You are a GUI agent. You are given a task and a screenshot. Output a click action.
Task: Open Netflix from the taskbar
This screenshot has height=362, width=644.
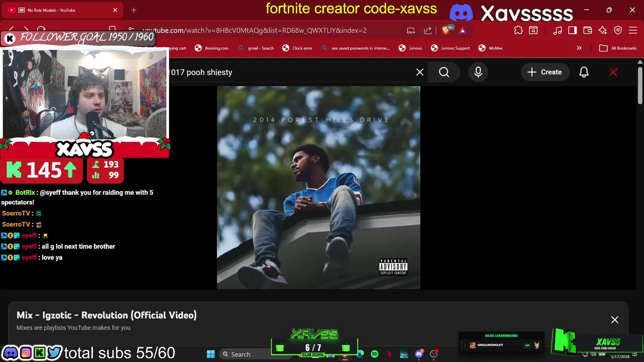click(389, 354)
